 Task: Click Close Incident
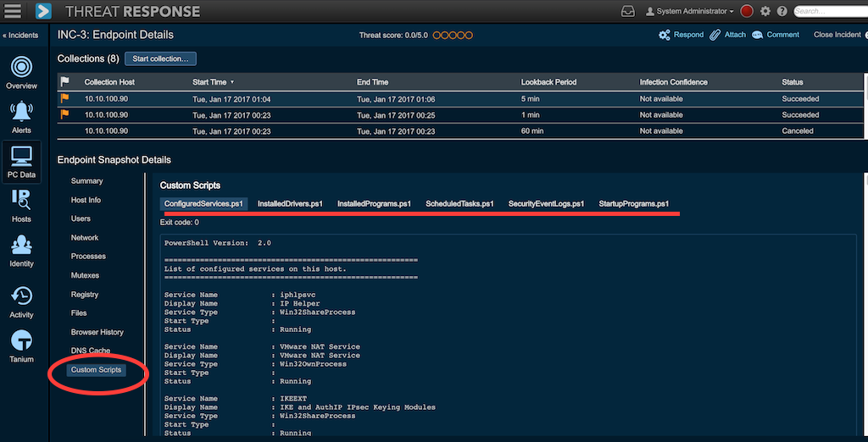[x=837, y=35]
